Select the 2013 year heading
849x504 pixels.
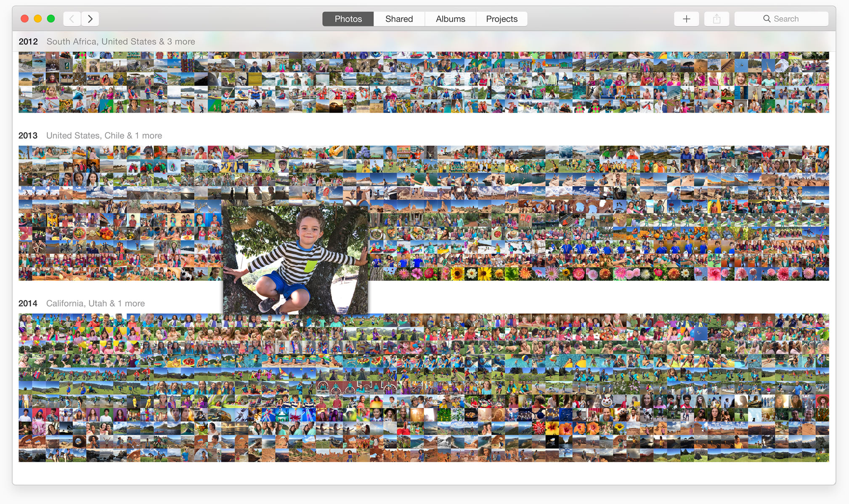point(28,135)
